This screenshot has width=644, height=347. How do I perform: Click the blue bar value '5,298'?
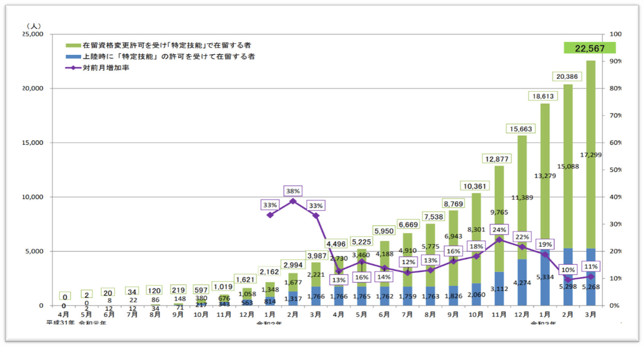[568, 287]
